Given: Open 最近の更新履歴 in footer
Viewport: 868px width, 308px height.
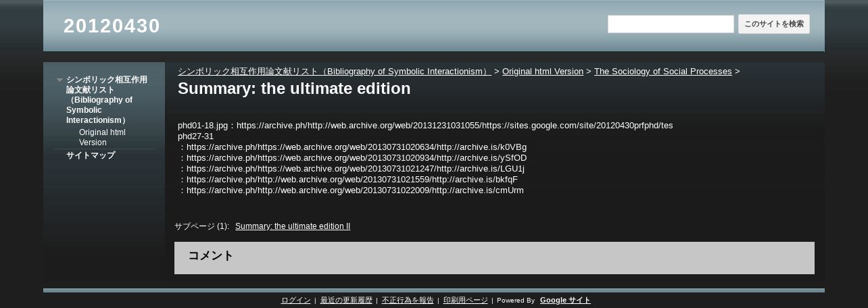Looking at the screenshot, I should tap(346, 301).
